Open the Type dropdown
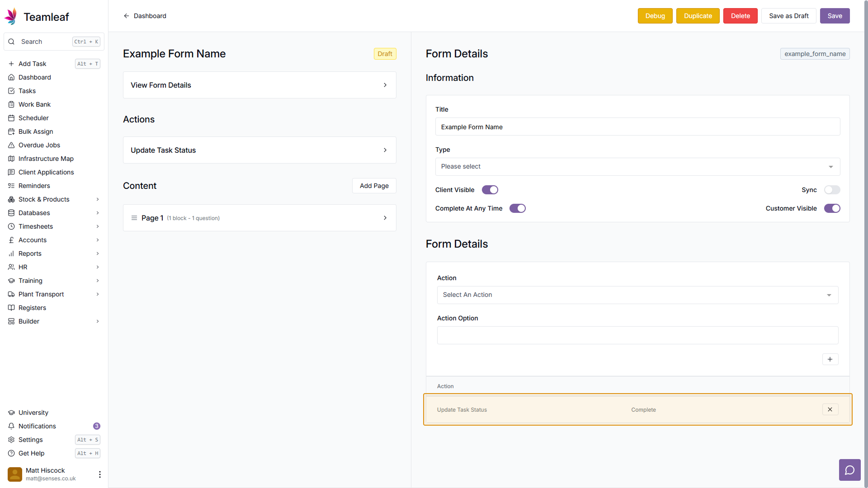Viewport: 868px width, 488px height. tap(637, 167)
